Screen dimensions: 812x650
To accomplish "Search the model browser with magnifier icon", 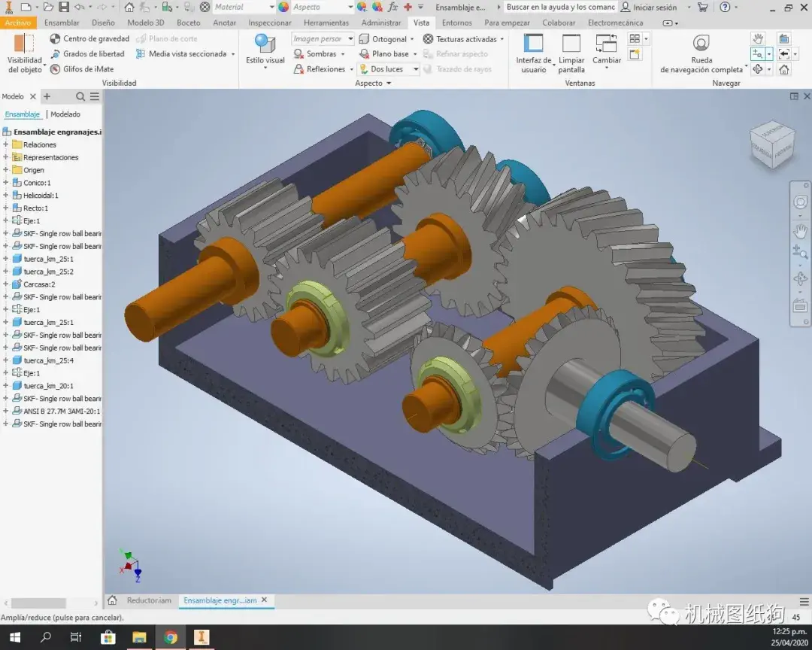I will point(80,97).
